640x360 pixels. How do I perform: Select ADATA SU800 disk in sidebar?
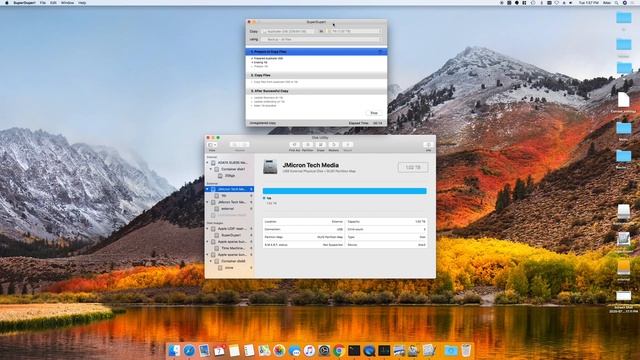[229, 162]
